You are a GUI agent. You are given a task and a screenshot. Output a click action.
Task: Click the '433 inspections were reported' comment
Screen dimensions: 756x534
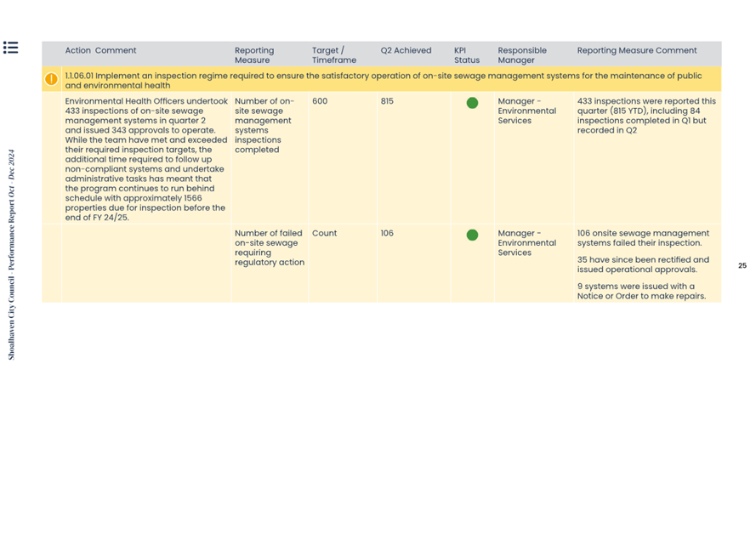tap(646, 116)
